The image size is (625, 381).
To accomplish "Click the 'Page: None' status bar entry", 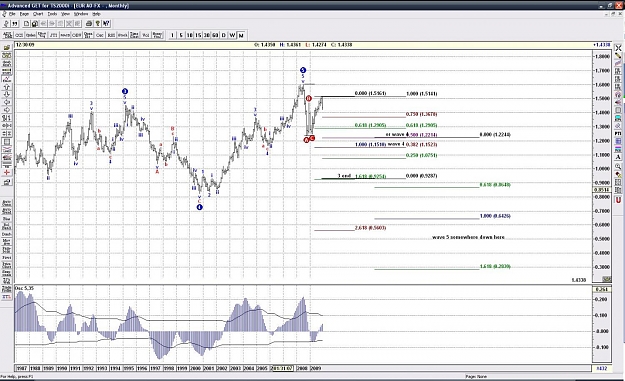I will (476, 376).
